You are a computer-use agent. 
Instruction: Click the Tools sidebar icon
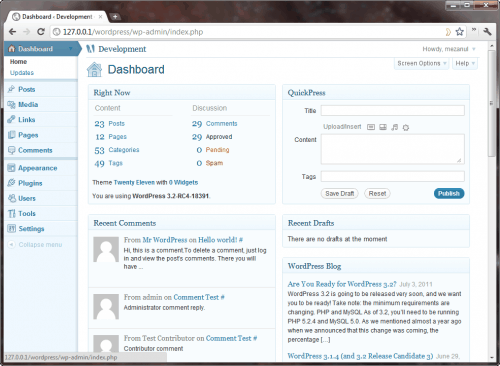tap(11, 213)
